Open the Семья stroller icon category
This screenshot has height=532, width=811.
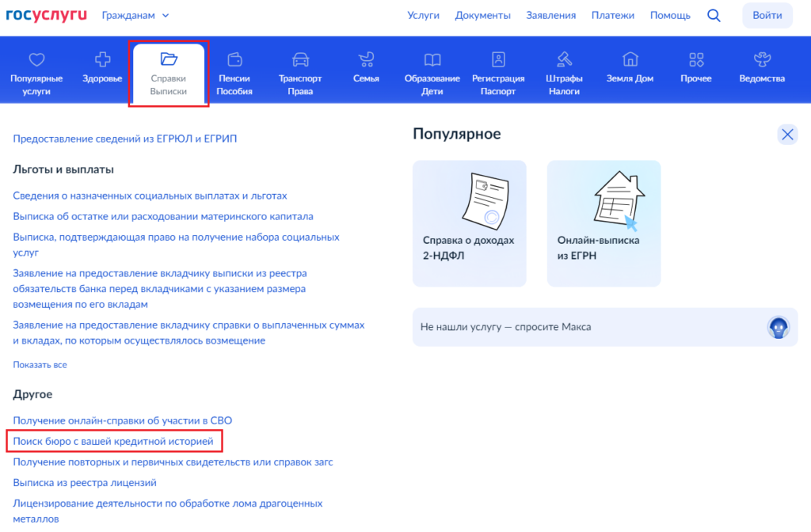[366, 60]
